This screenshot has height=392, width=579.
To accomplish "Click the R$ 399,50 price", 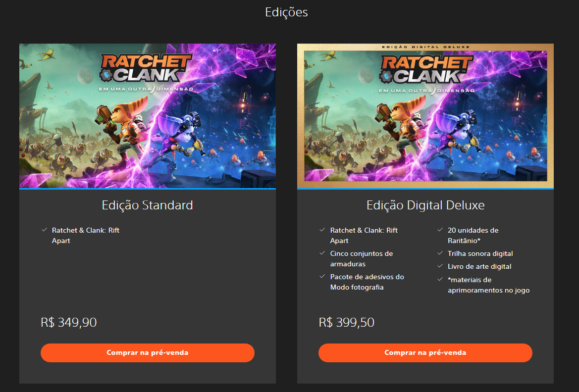I will point(346,322).
